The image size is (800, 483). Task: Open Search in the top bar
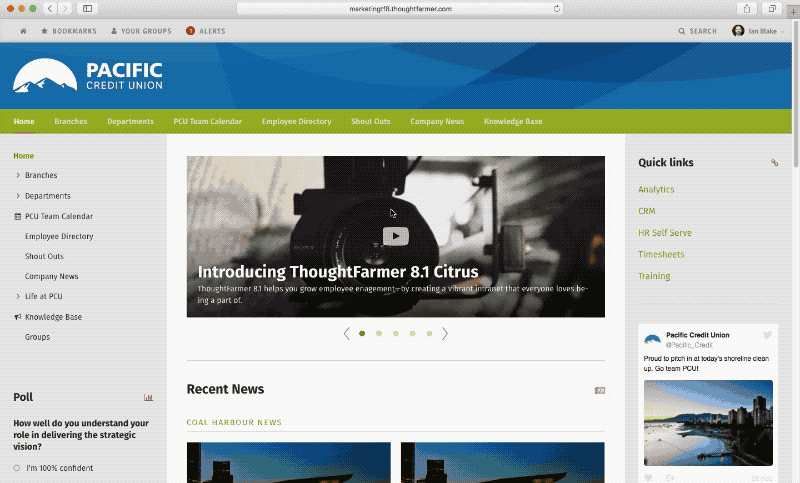[697, 31]
